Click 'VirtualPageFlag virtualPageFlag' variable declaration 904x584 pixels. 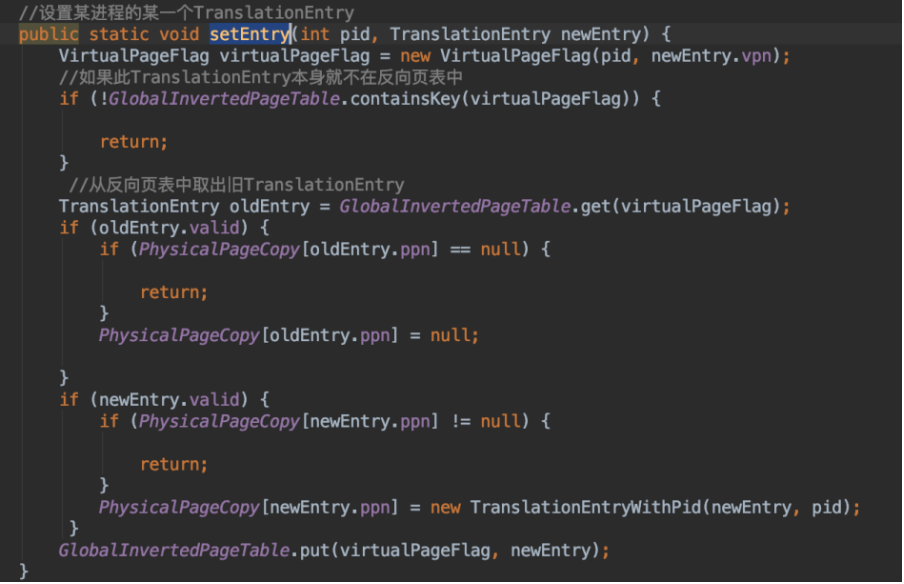(x=214, y=56)
